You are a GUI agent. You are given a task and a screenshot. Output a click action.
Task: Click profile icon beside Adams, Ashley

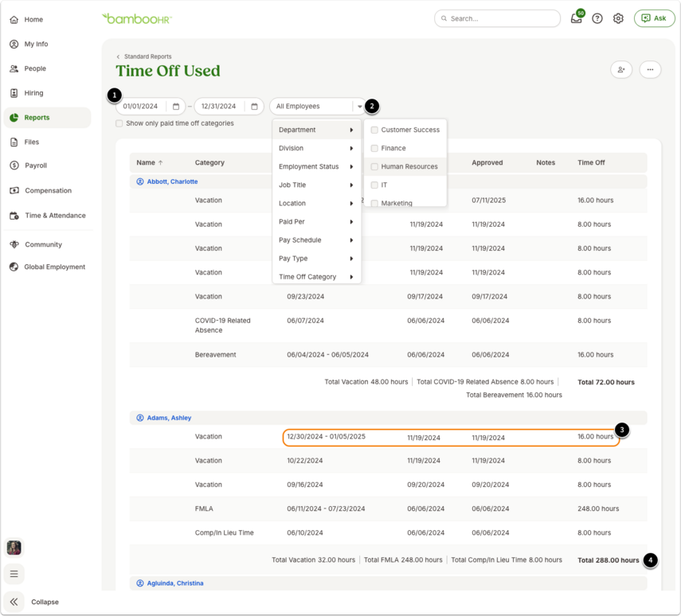pyautogui.click(x=140, y=418)
